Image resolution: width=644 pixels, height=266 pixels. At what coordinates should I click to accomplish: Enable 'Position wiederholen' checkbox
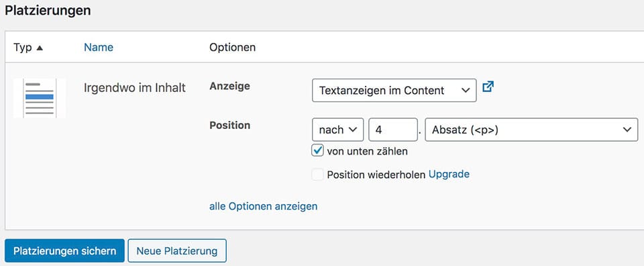(317, 175)
